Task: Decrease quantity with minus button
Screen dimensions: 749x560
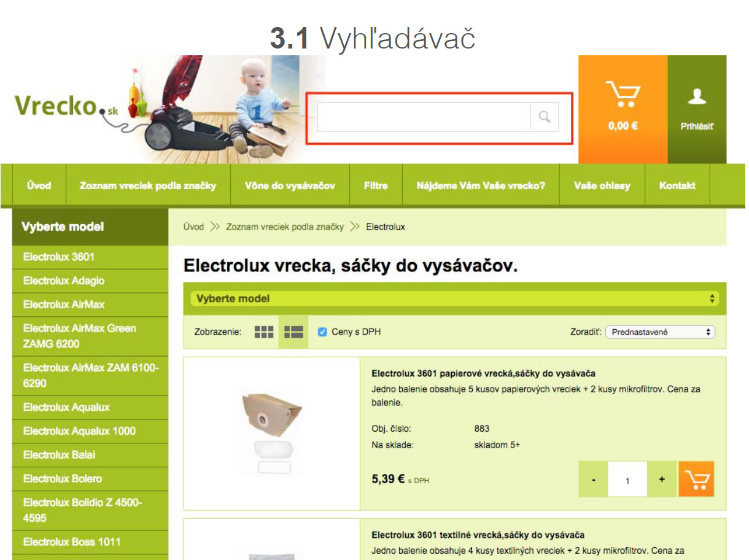Action: [x=593, y=479]
